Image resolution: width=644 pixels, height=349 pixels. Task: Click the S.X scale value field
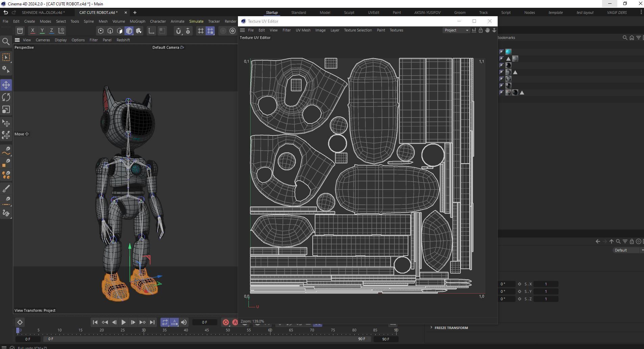546,284
